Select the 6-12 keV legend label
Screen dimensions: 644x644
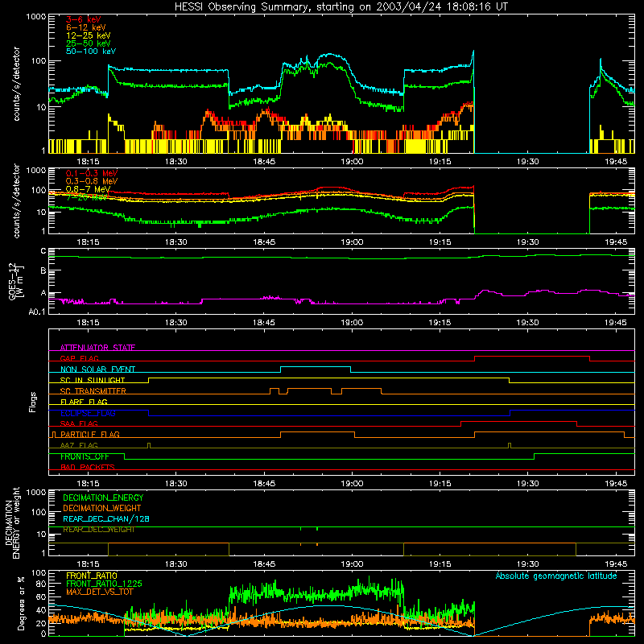click(86, 27)
